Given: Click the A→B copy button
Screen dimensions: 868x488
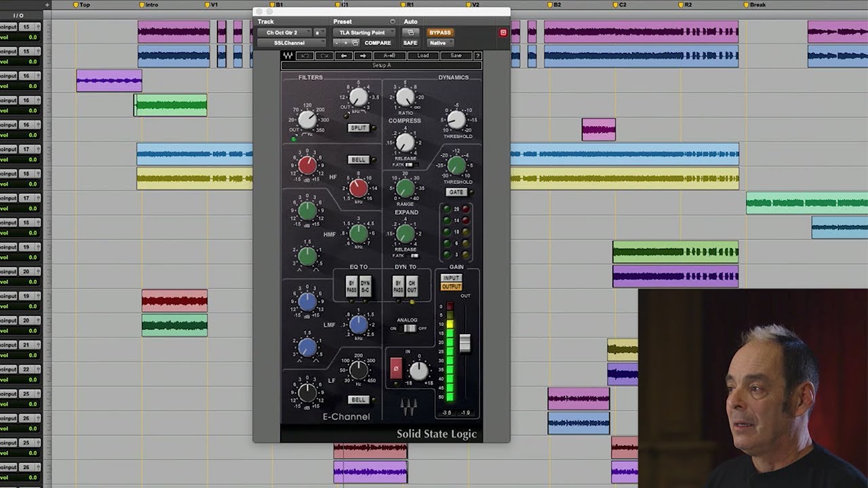Looking at the screenshot, I should 389,56.
